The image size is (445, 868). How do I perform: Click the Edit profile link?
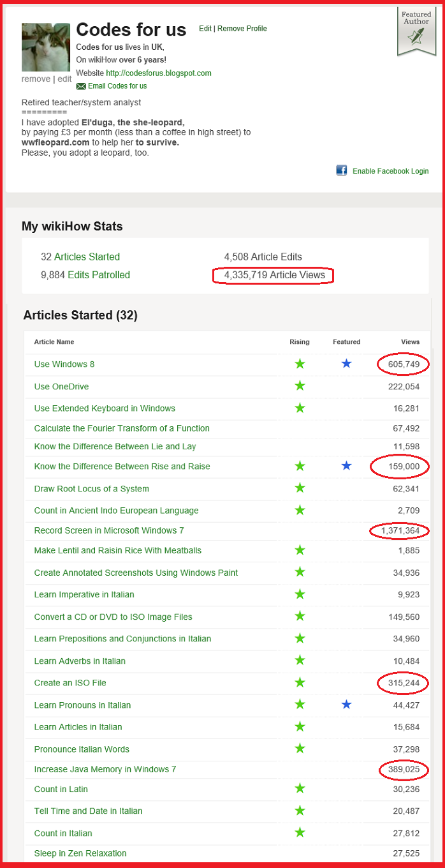coord(205,29)
